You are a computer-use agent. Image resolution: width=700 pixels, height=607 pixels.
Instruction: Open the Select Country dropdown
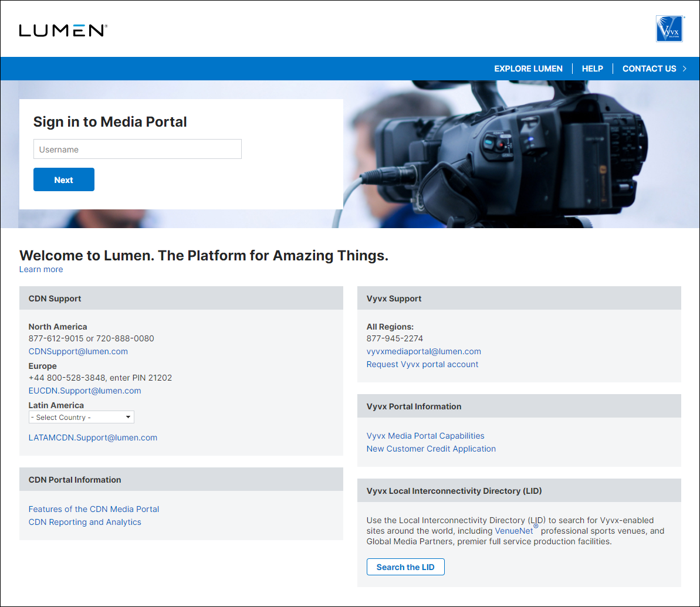click(x=81, y=417)
